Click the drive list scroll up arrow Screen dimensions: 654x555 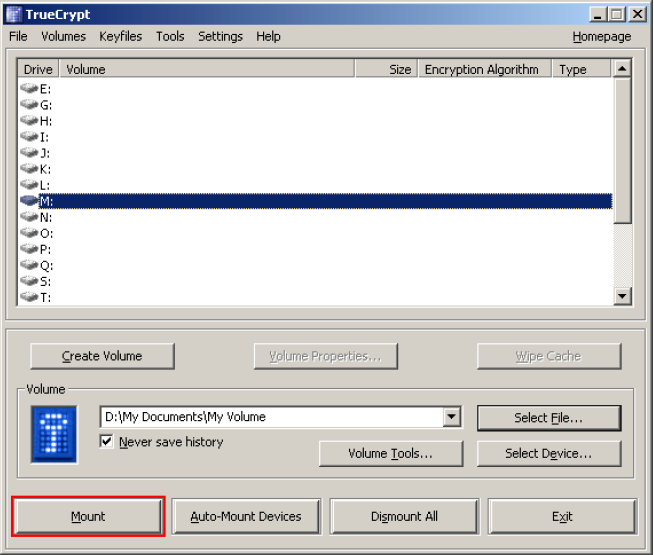click(x=622, y=68)
